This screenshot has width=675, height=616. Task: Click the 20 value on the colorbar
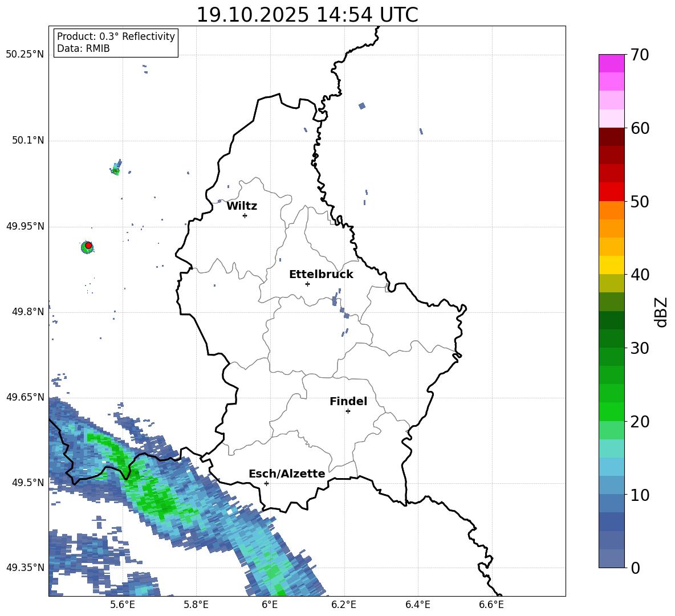(x=640, y=422)
